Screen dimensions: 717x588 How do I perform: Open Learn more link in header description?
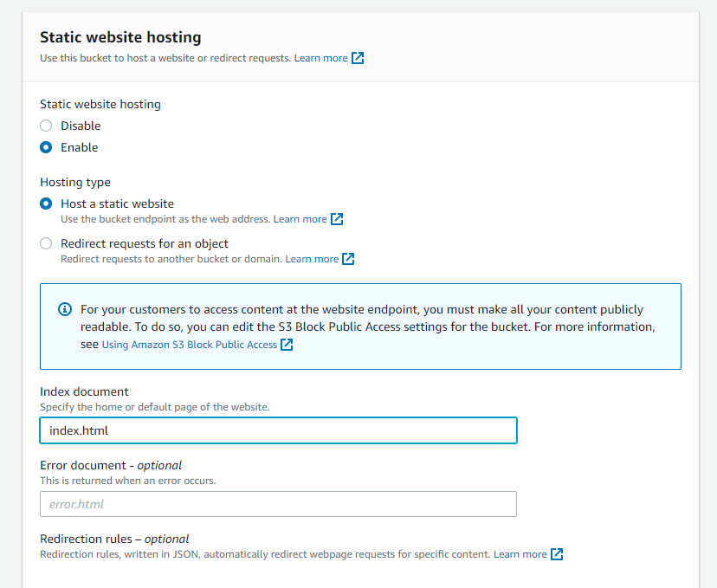tap(320, 58)
